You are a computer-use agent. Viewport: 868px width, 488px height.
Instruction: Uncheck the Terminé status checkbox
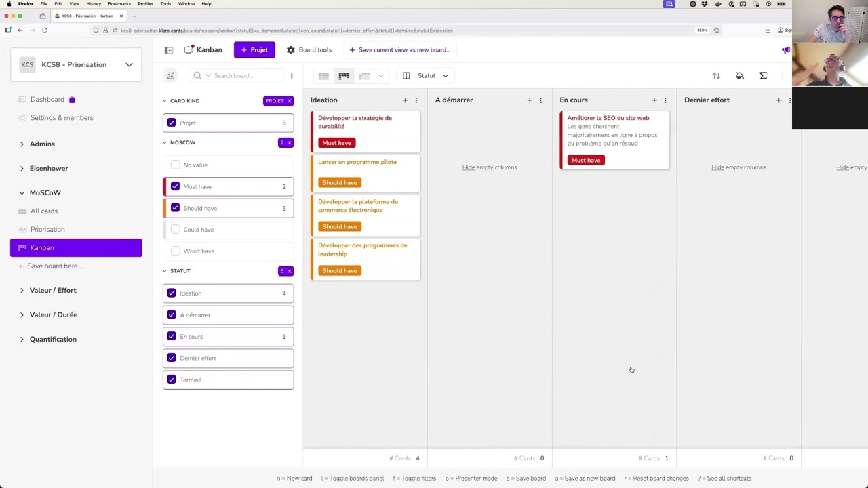[x=172, y=380]
